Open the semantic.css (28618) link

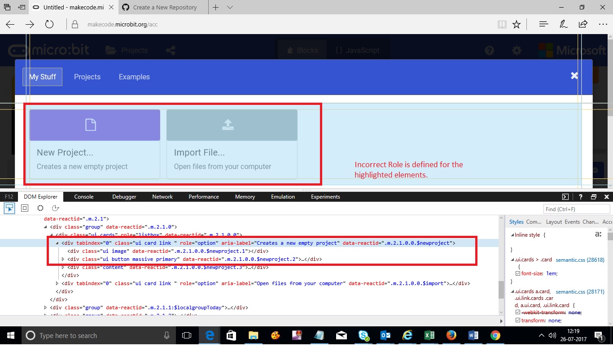(x=580, y=260)
